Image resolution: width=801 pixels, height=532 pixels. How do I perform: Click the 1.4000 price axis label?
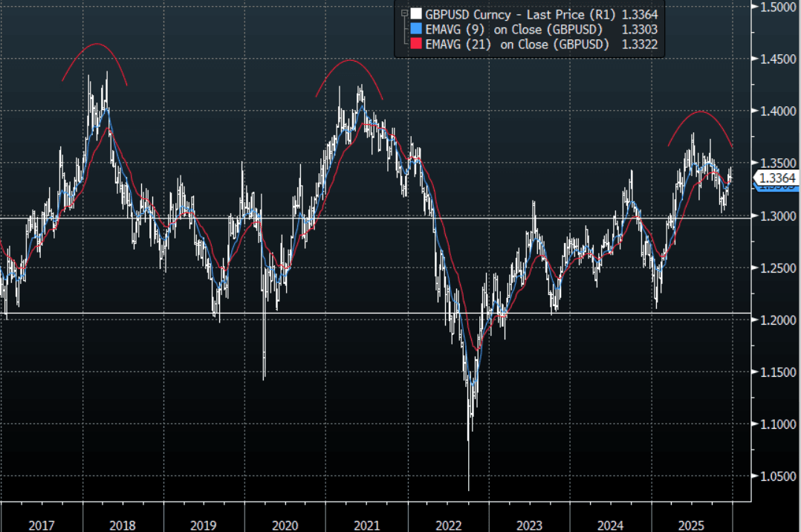point(778,111)
